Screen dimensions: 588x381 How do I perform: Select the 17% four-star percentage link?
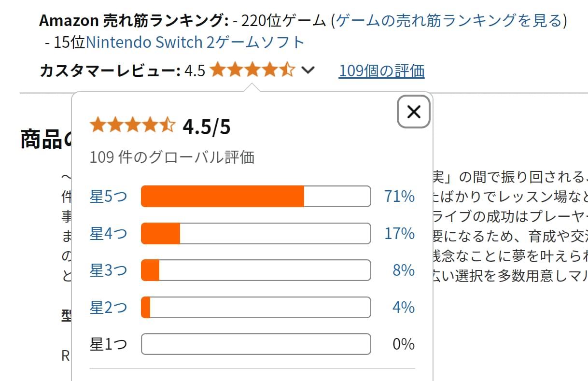pos(399,234)
